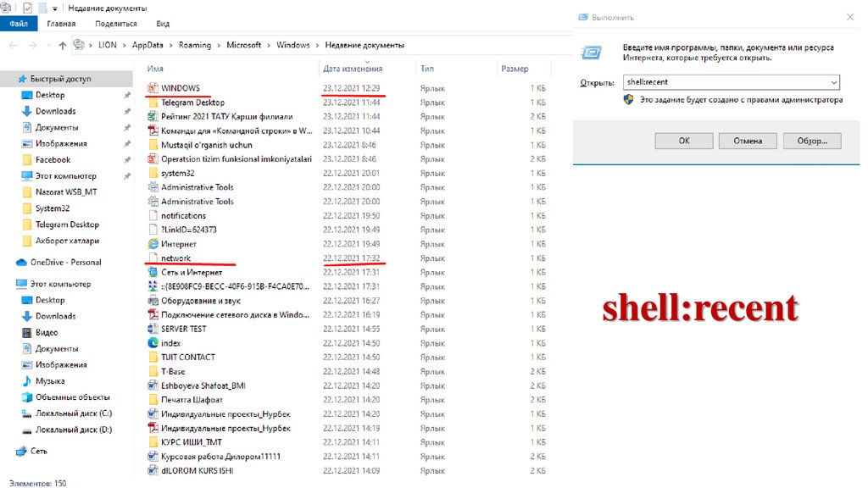Screen dimensions: 868x488
Task: Select the network entry in file list
Action: pyautogui.click(x=175, y=258)
